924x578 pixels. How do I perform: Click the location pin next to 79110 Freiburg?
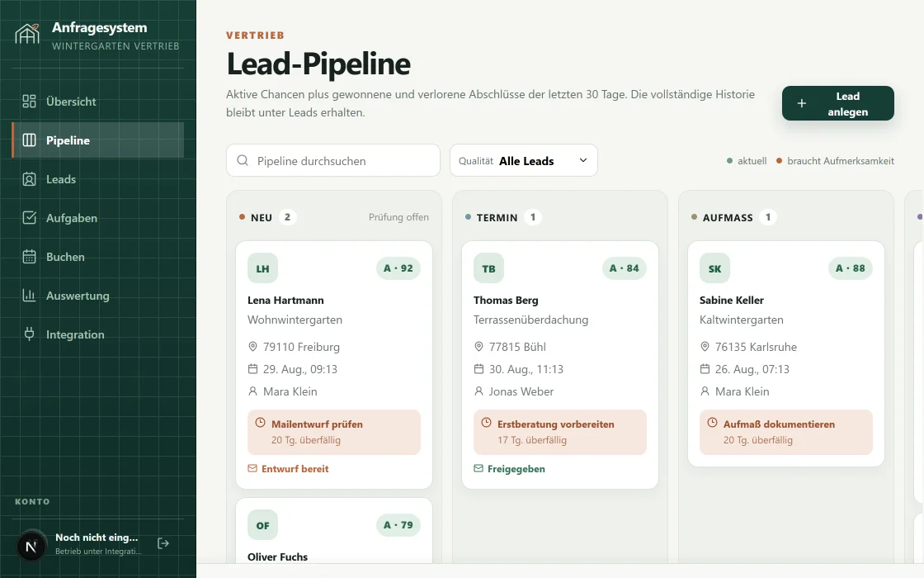point(252,347)
